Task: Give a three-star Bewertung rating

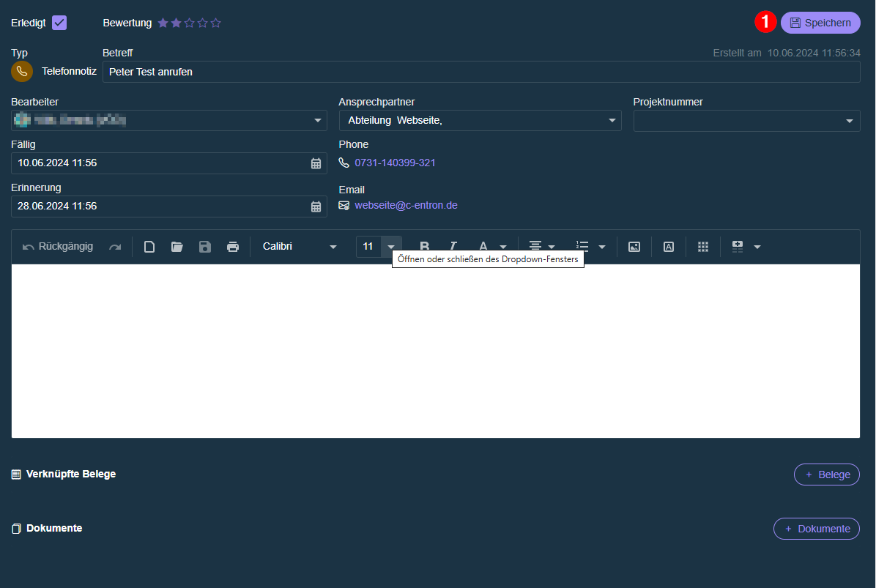Action: (x=190, y=23)
